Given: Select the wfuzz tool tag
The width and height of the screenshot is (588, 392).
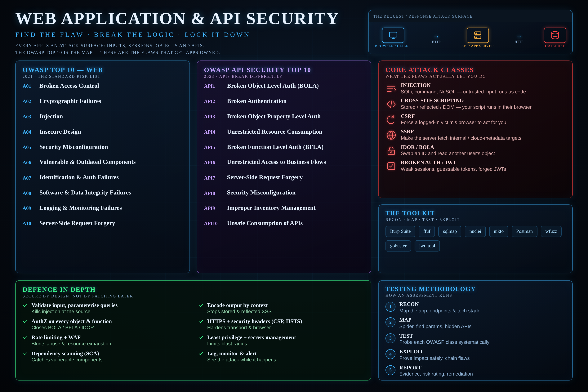Looking at the screenshot, I should pos(551,231).
